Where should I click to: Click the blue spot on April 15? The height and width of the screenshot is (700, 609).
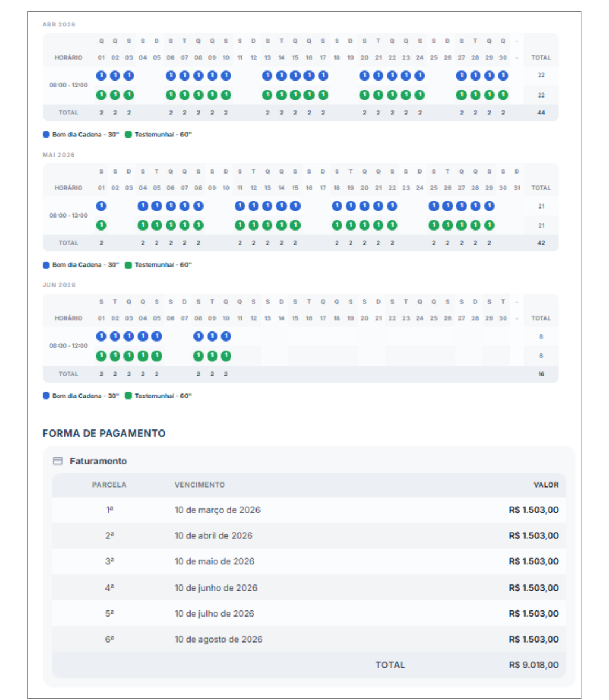click(x=295, y=76)
